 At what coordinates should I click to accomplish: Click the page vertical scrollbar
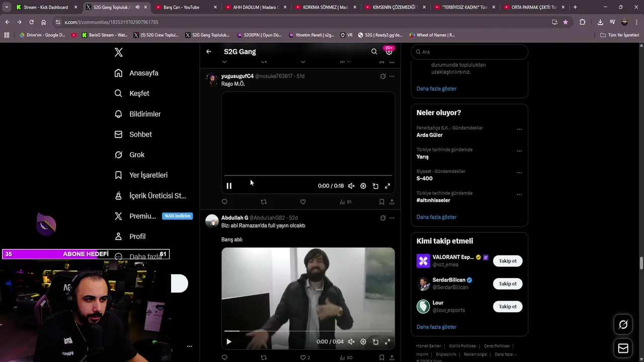641,263
